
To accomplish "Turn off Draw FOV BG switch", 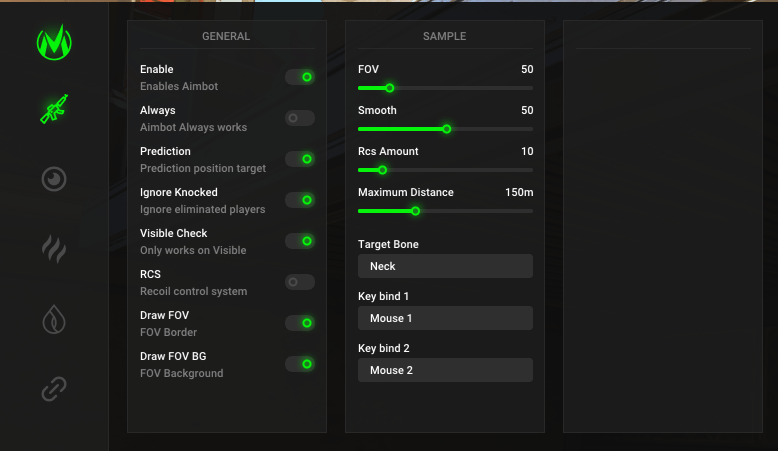I will pos(300,364).
